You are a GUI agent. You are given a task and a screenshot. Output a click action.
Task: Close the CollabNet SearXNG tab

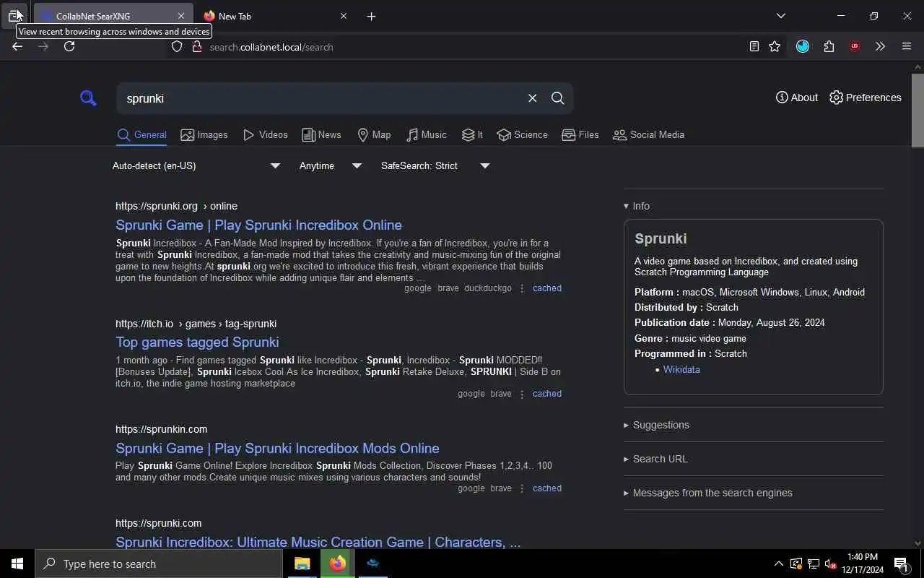pos(180,16)
